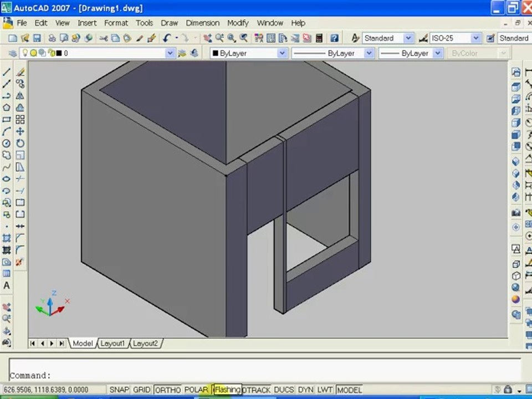The image size is (532, 399).
Task: Click the Cut (scissors) icon
Action: click(x=103, y=38)
